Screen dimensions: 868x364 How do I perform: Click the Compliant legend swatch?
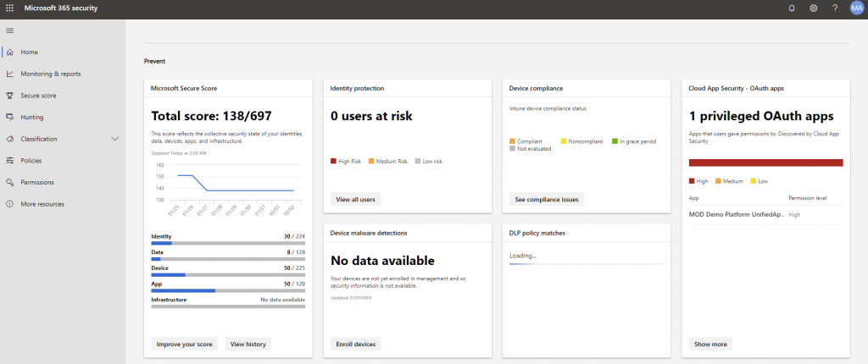(512, 141)
